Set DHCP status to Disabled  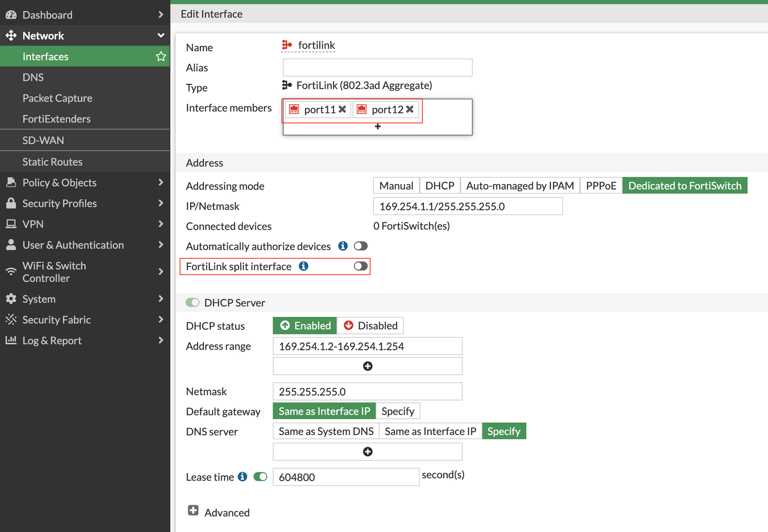pos(370,325)
